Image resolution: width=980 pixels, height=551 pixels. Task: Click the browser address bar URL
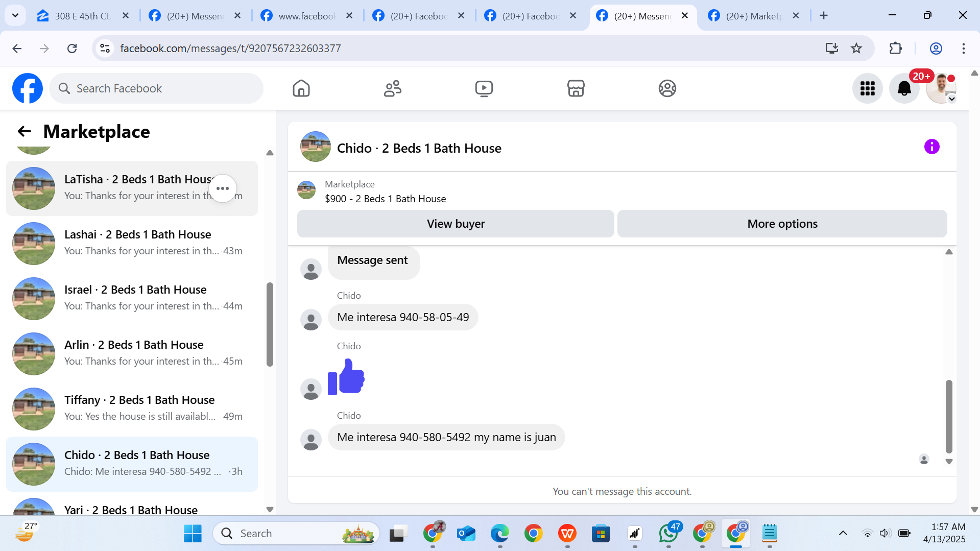point(230,48)
